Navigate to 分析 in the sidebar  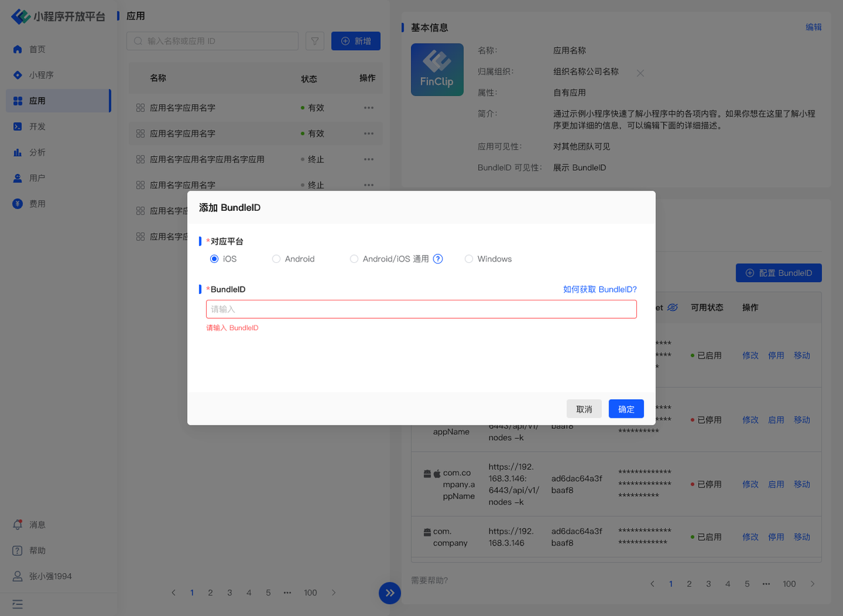coord(38,152)
